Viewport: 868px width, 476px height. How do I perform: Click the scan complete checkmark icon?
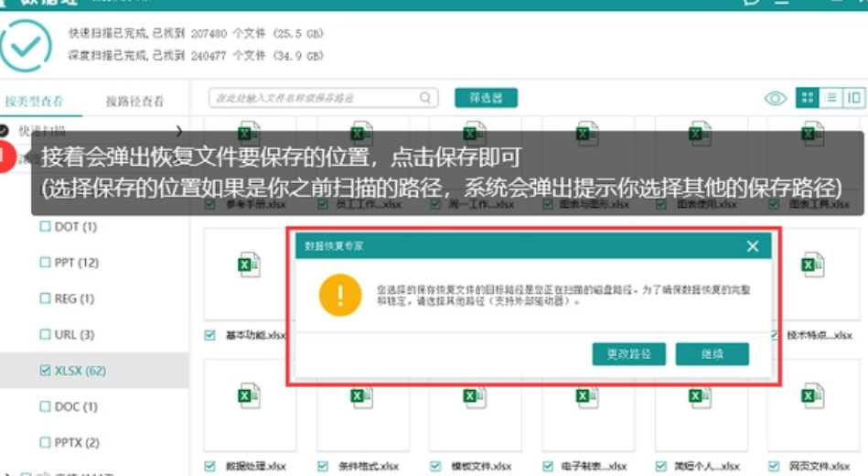[x=27, y=46]
